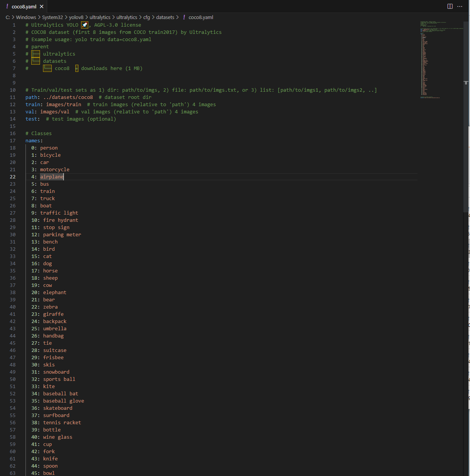
Task: Click 'downloads here (1 MB)' comment text
Action: (112, 68)
